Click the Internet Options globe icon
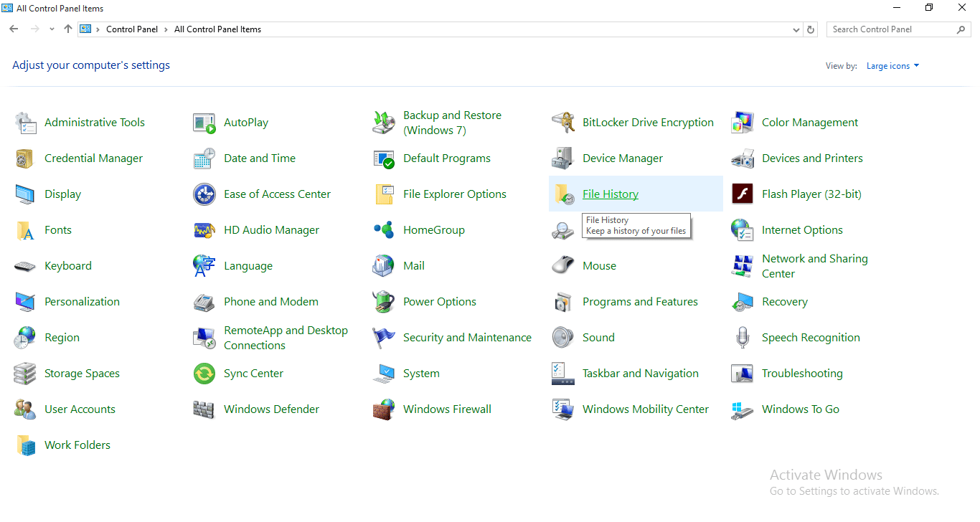Viewport: 980px width, 522px height. pos(743,230)
